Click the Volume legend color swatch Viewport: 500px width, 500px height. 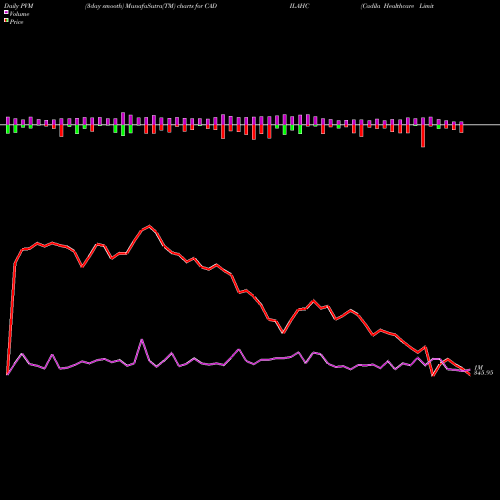pos(6,12)
